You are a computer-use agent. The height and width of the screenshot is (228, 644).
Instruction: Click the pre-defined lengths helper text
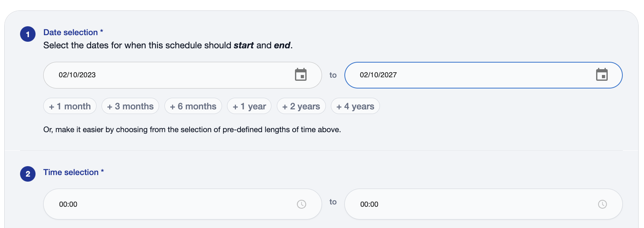coord(192,129)
